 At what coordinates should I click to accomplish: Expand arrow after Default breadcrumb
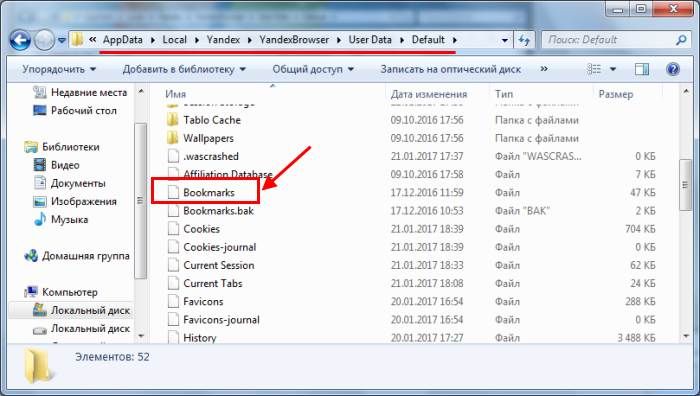click(454, 40)
